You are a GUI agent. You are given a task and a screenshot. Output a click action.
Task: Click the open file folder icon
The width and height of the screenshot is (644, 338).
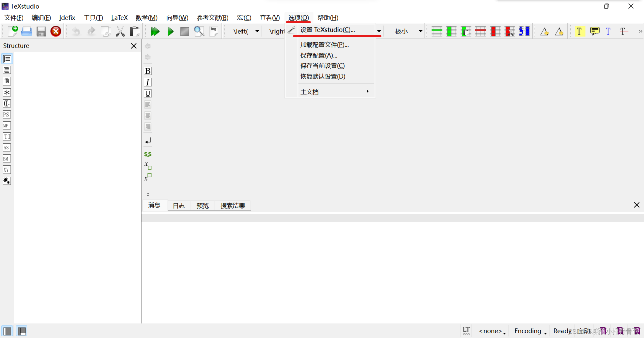click(x=27, y=31)
